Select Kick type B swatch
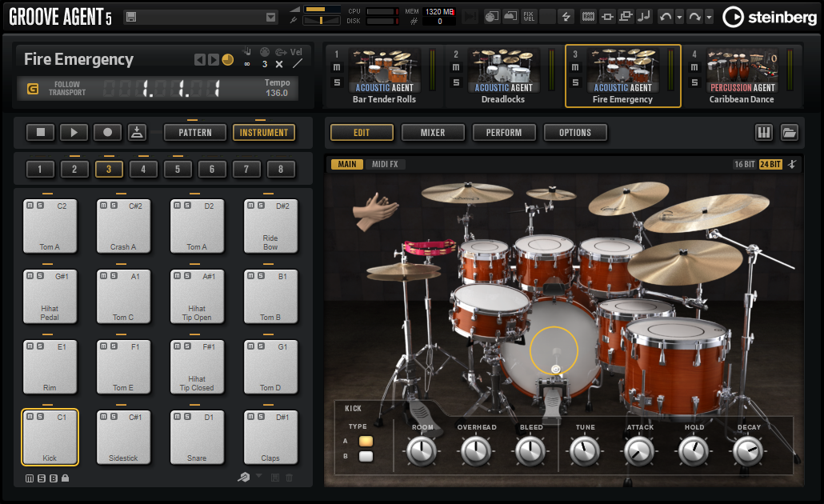The height and width of the screenshot is (504, 824). (x=366, y=456)
